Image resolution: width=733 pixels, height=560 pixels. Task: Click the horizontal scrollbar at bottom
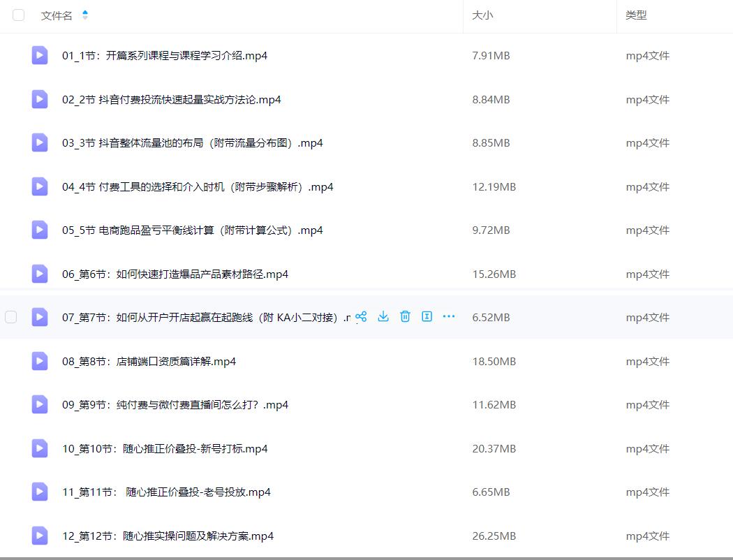click(366, 558)
